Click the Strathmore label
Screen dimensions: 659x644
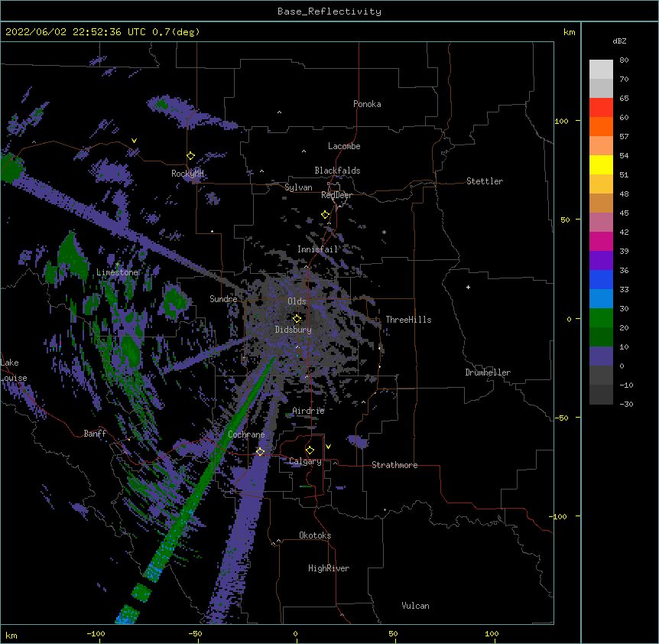click(394, 465)
